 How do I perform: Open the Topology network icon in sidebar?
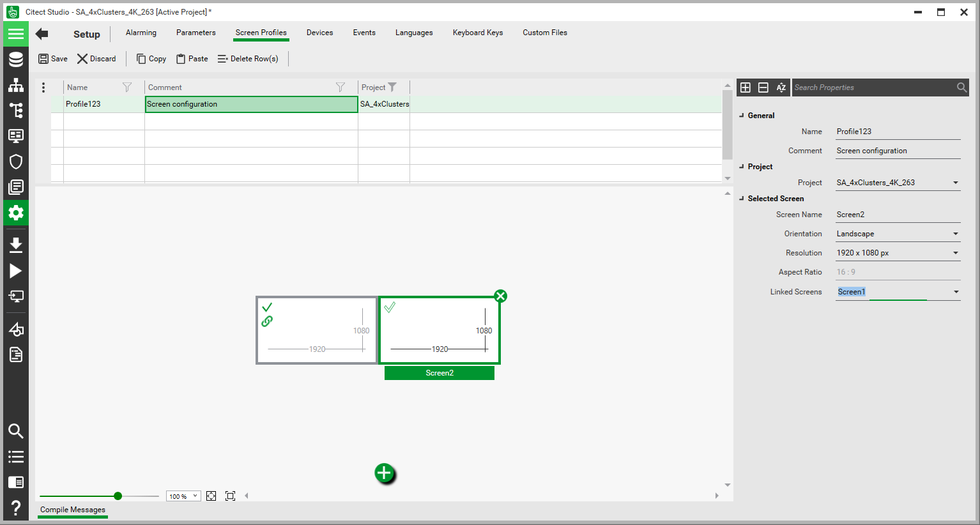[x=16, y=85]
